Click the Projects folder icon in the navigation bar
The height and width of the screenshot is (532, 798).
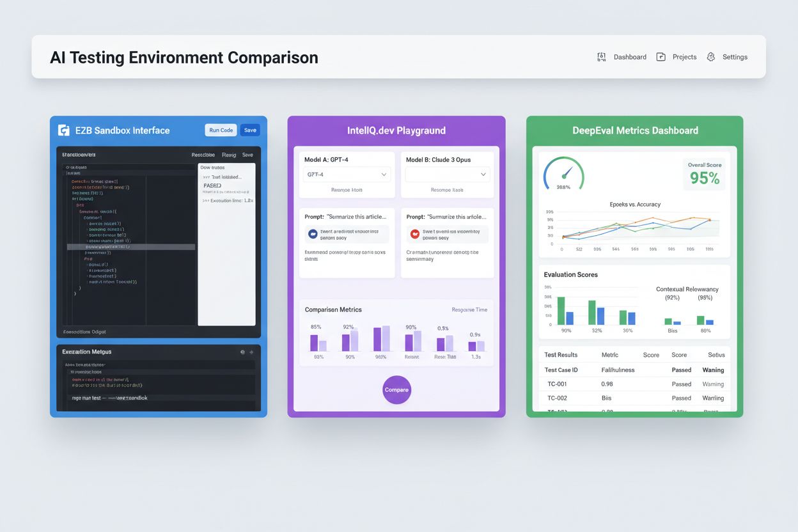pyautogui.click(x=661, y=57)
